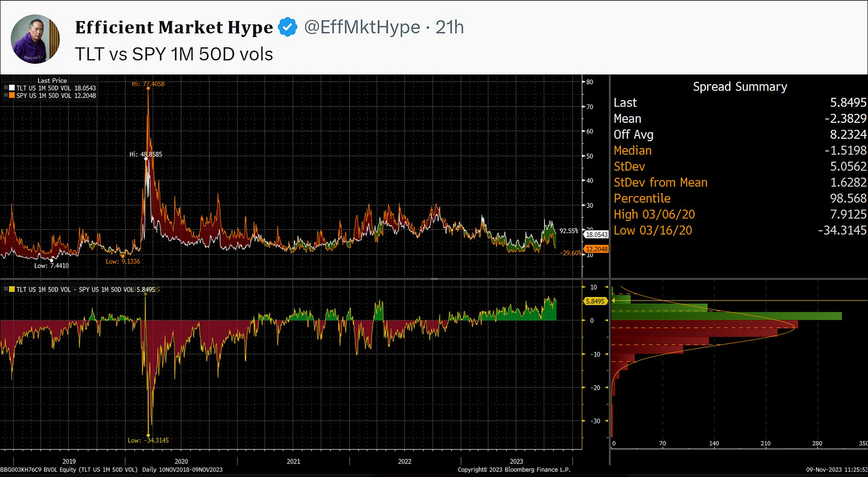Click the largest green histogram bar

727,316
